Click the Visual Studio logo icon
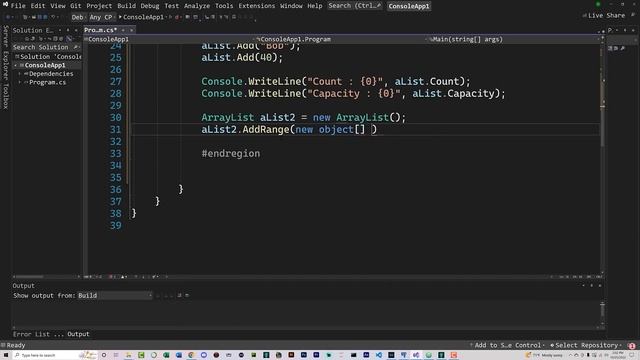 [5, 4]
